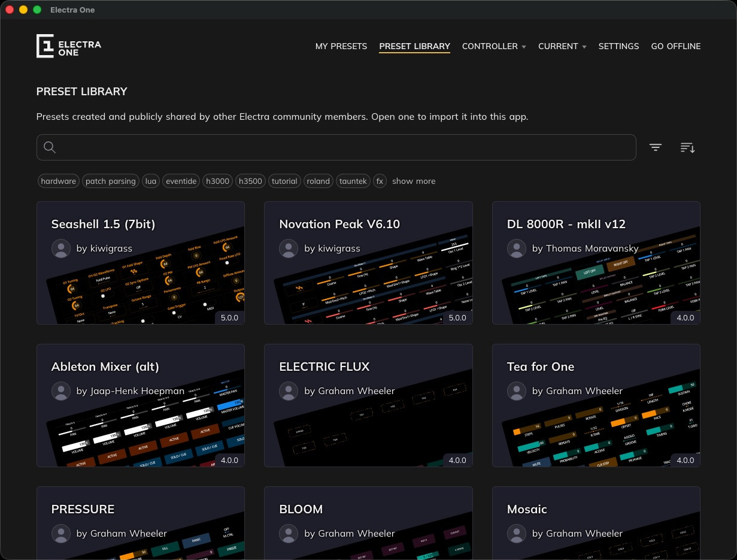Viewport: 737px width, 560px height.
Task: Click kiwigrass avatar on Novation Peak card
Action: click(x=289, y=249)
